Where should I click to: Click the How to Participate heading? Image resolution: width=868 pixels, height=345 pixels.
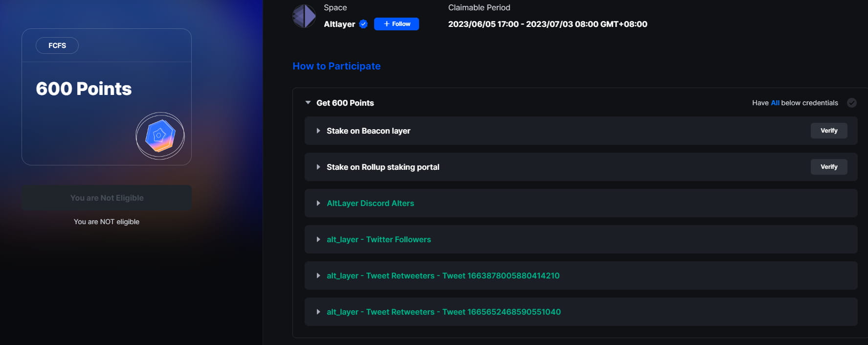pos(336,66)
